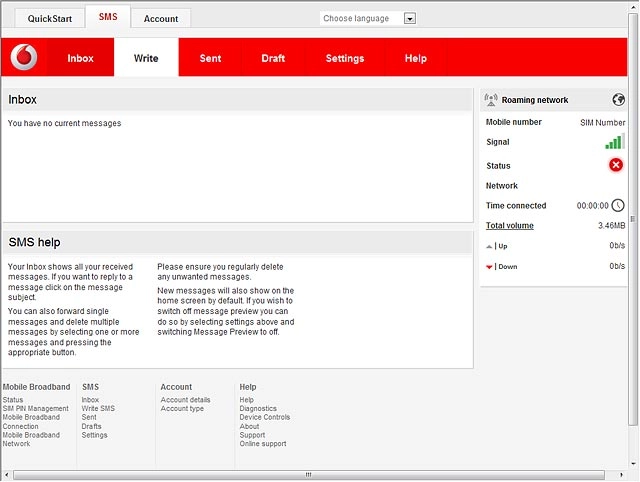This screenshot has width=640, height=482.
Task: Open footer Status link
Action: (13, 400)
